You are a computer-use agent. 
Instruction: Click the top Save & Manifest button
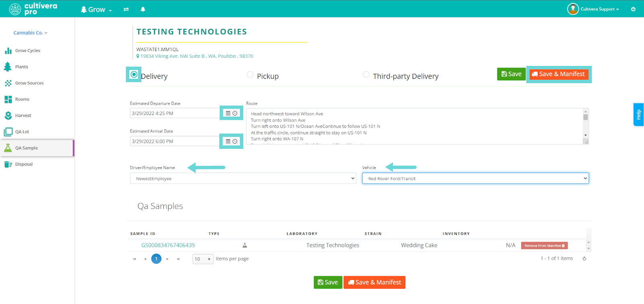pyautogui.click(x=559, y=74)
